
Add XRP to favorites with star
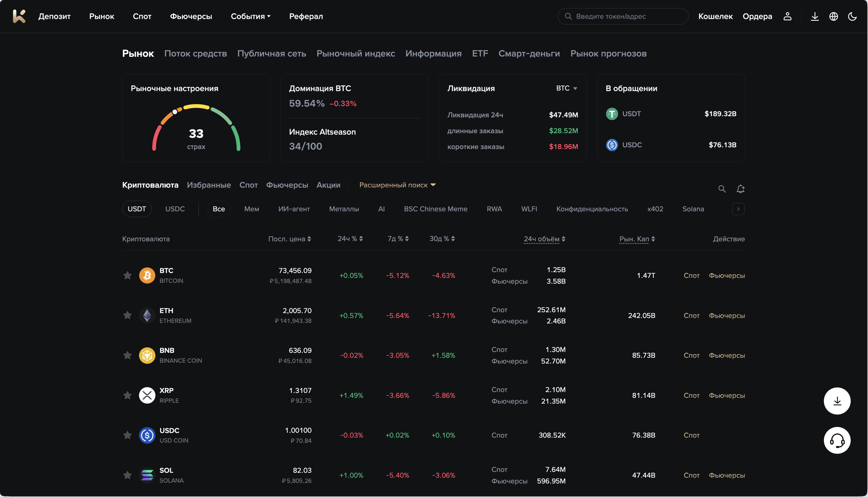tap(127, 395)
